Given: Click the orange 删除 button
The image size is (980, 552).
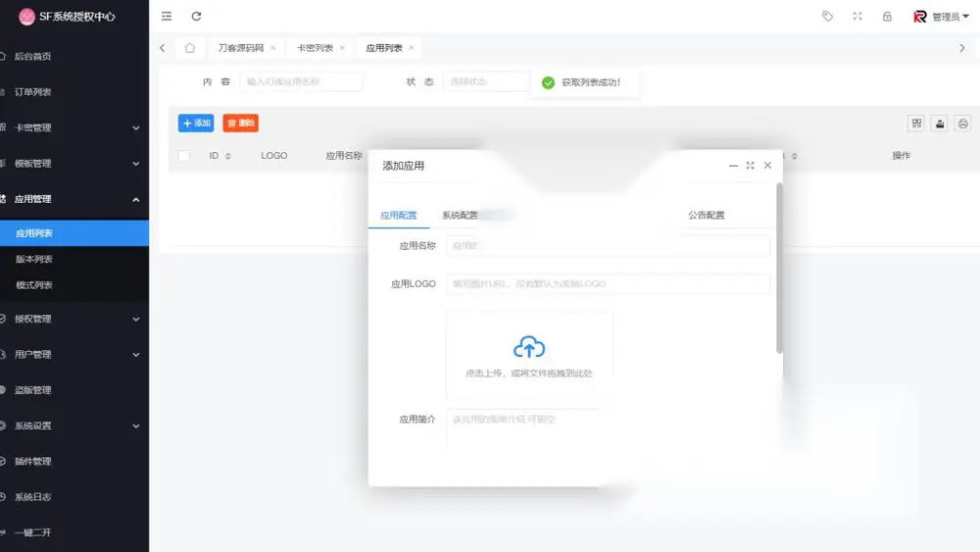Looking at the screenshot, I should tap(241, 124).
